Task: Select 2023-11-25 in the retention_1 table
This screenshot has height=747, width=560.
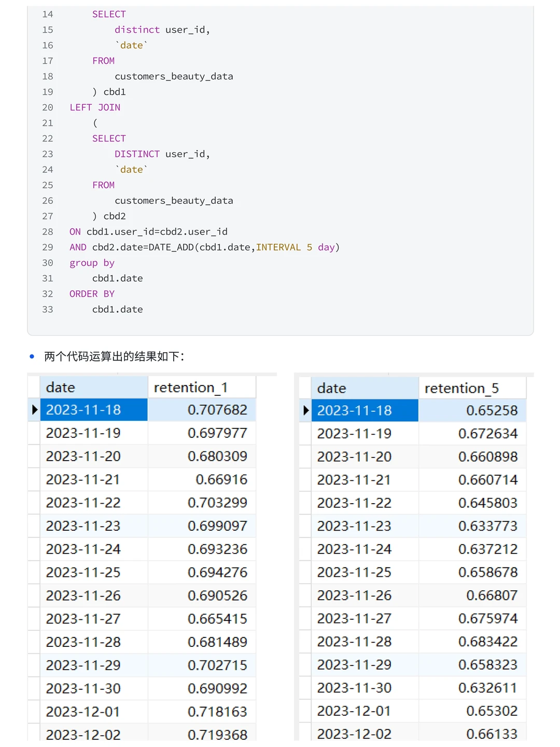Action: click(94, 572)
